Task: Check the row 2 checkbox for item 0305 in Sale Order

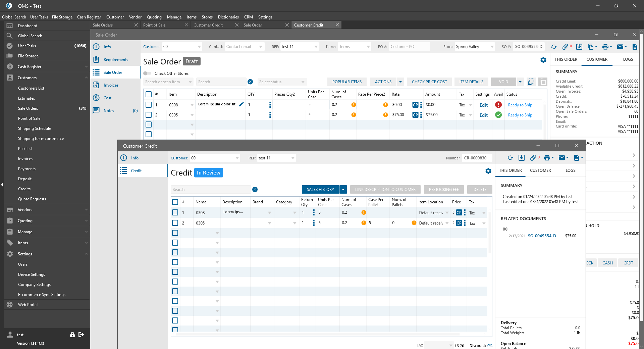Action: click(x=149, y=115)
